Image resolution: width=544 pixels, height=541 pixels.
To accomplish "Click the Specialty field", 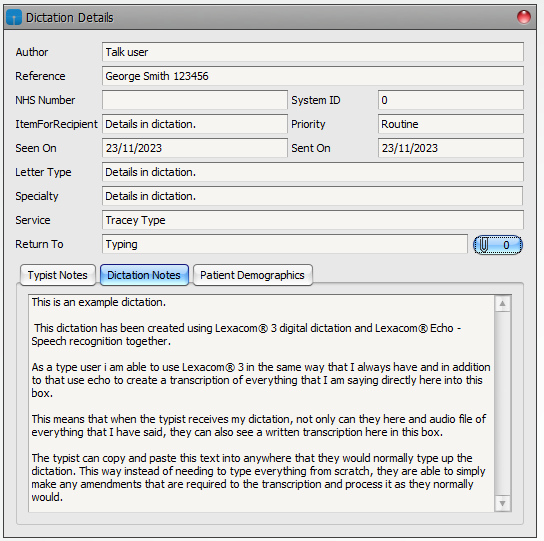I will point(313,196).
